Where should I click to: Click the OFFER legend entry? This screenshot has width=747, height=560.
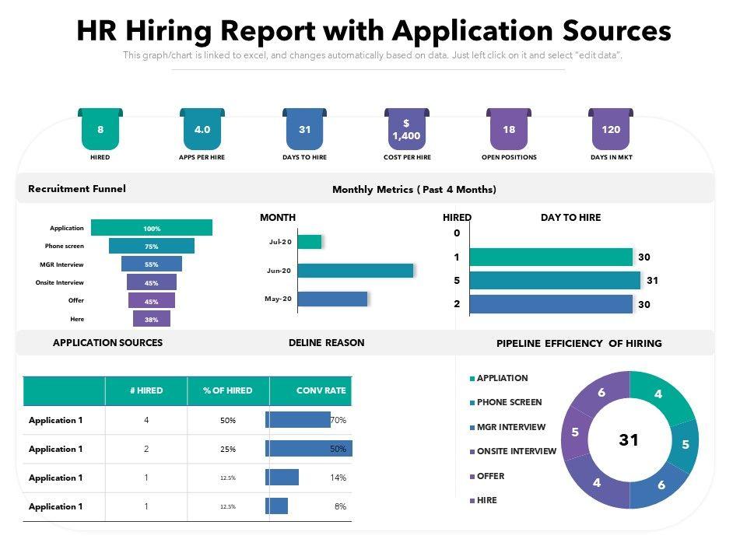tap(487, 476)
